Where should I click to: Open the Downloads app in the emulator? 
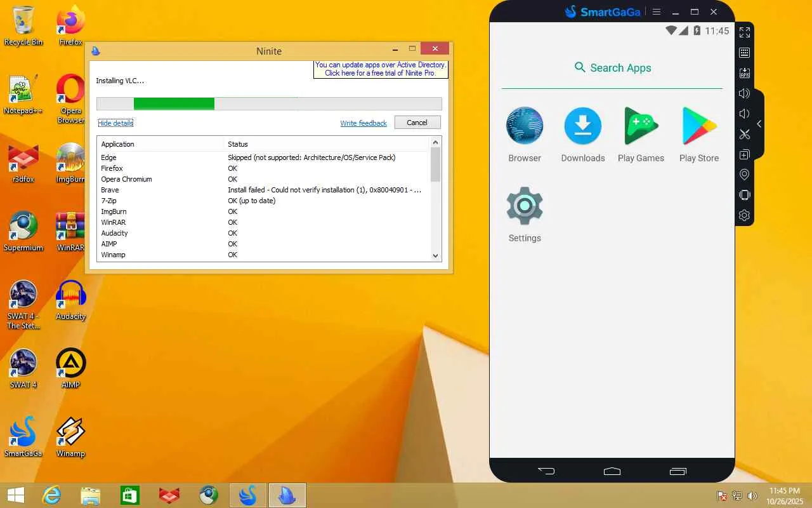pos(583,134)
